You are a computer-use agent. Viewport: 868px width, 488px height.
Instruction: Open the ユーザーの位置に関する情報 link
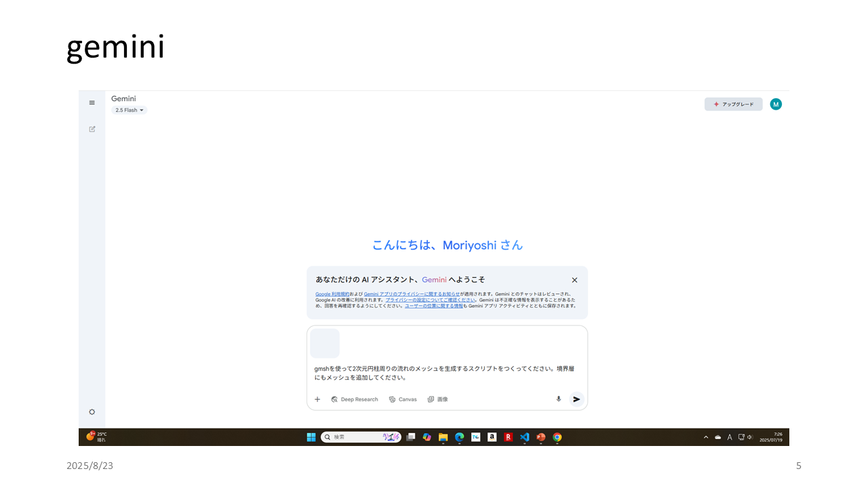click(x=434, y=306)
